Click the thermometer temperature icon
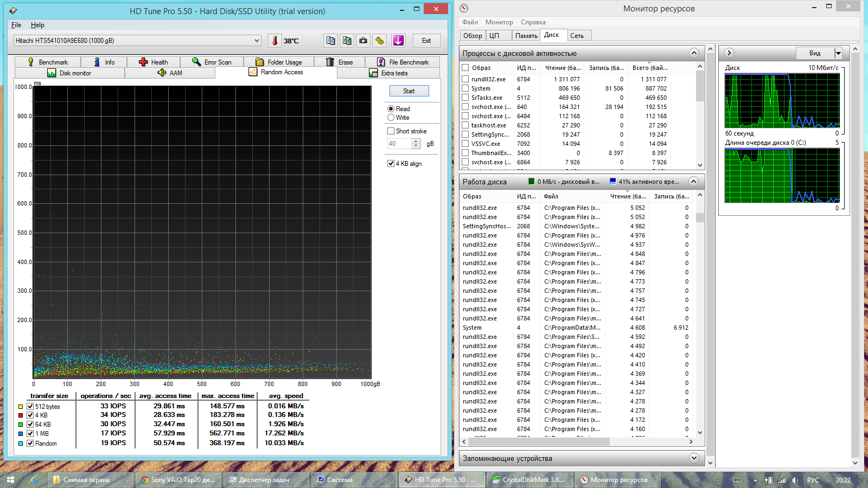 275,41
